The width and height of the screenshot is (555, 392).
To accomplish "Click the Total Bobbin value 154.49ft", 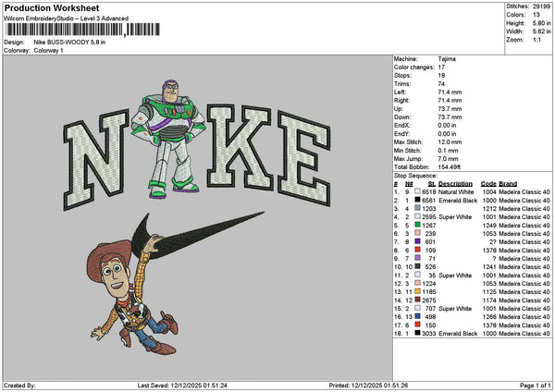I will (450, 167).
